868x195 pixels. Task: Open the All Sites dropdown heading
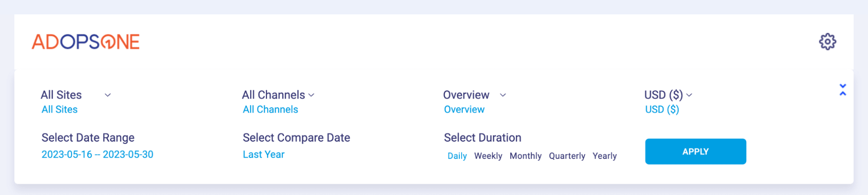pyautogui.click(x=61, y=95)
